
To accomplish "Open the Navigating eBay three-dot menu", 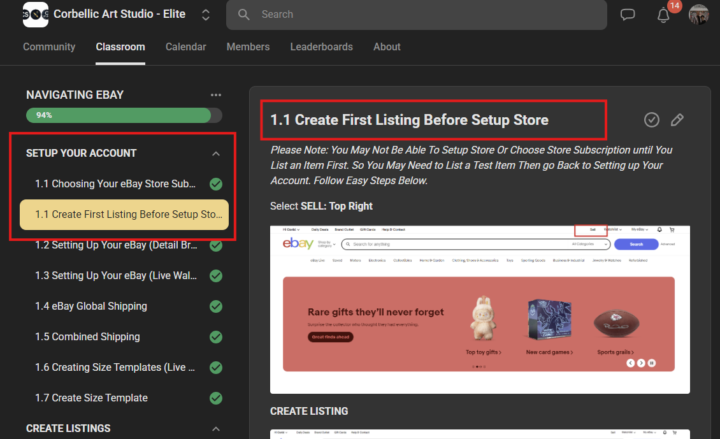I will click(216, 95).
